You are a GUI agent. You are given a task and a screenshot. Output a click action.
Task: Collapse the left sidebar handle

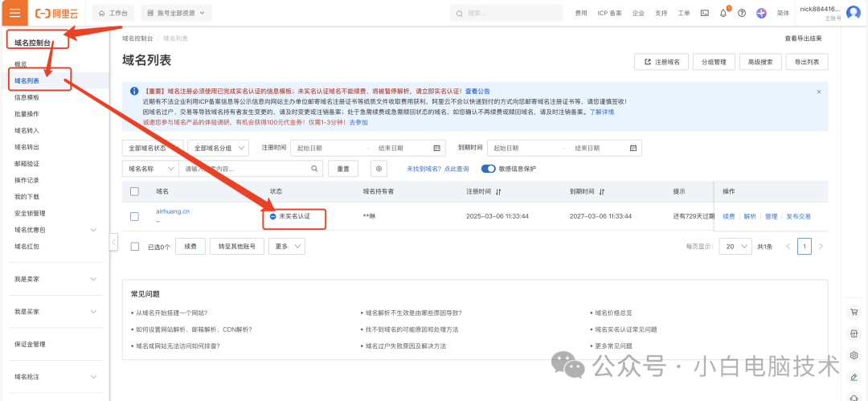[113, 242]
